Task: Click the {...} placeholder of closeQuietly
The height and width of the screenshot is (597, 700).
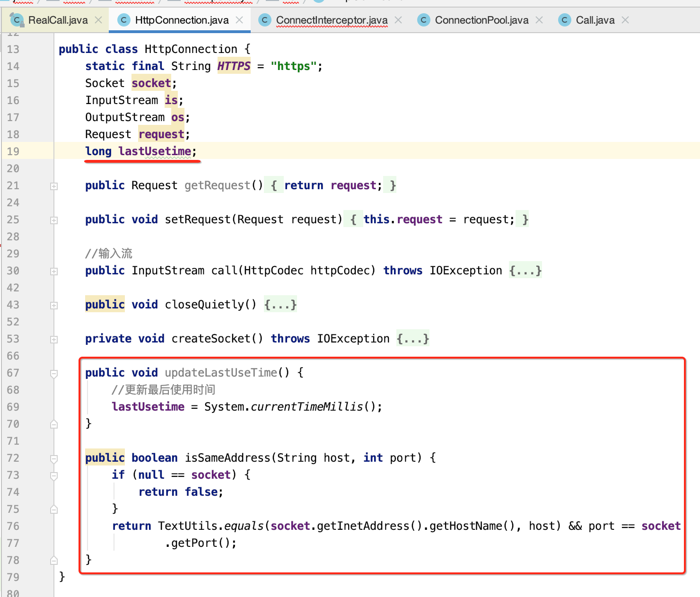Action: click(x=280, y=305)
